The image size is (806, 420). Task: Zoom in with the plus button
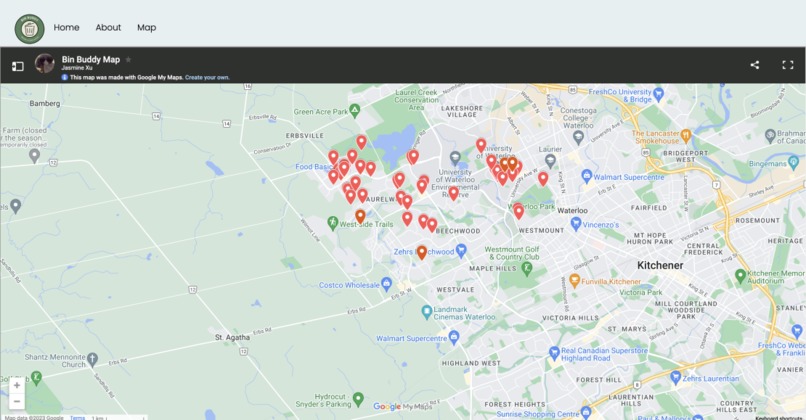tap(17, 386)
